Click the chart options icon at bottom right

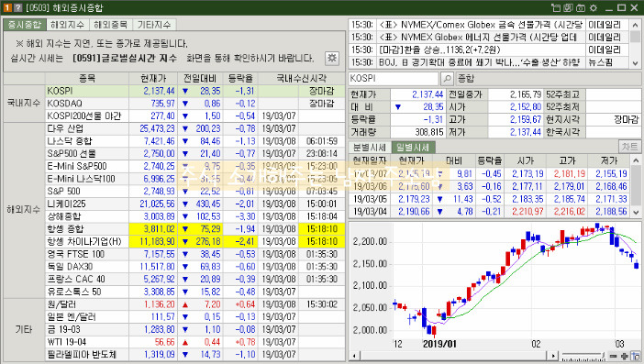(636, 356)
